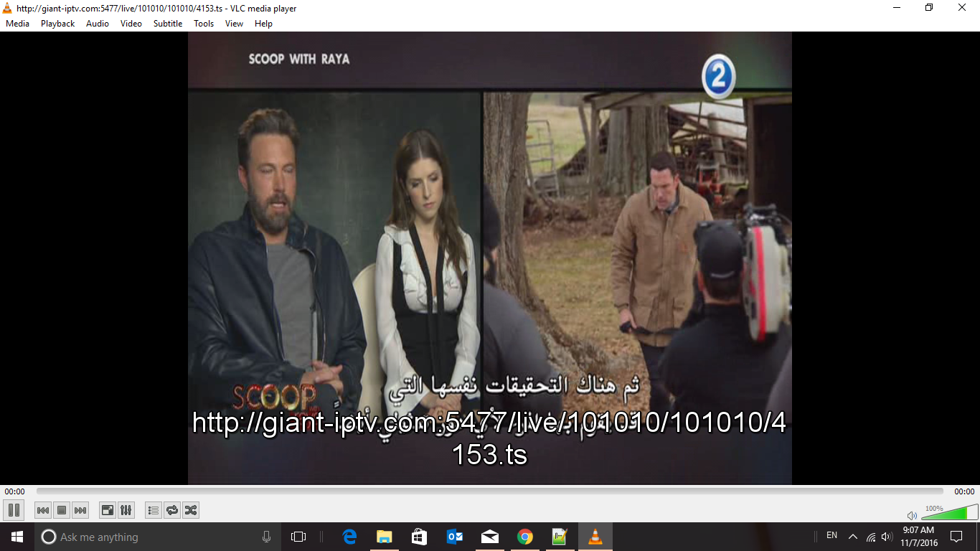Viewport: 980px width, 551px height.
Task: Launch Google Chrome from taskbar
Action: [525, 537]
